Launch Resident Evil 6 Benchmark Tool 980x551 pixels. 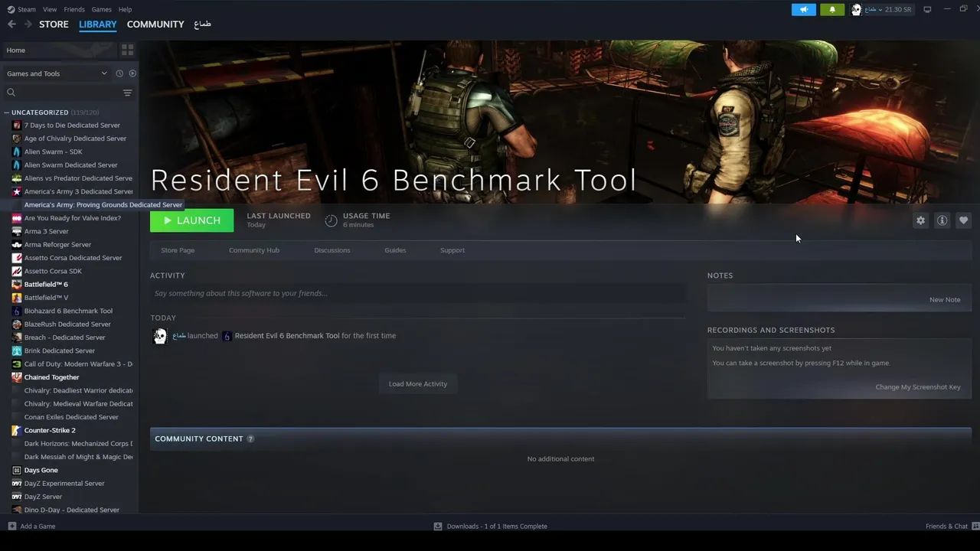click(x=191, y=220)
